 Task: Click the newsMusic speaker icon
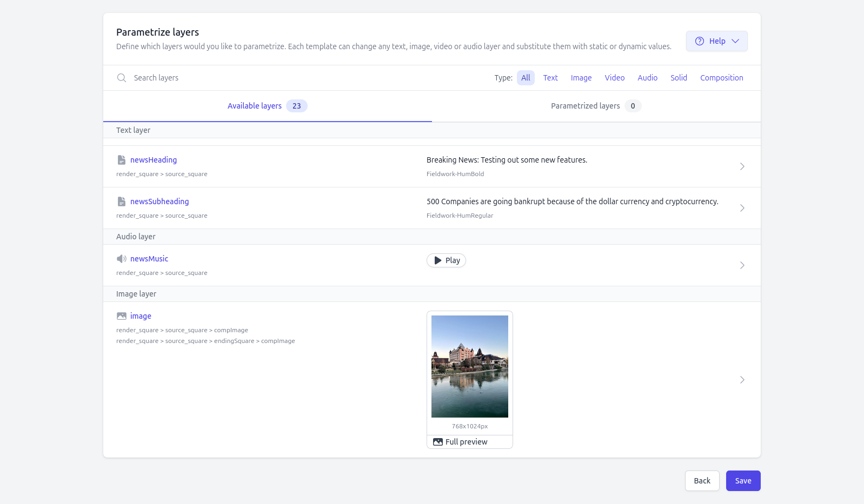pos(122,259)
